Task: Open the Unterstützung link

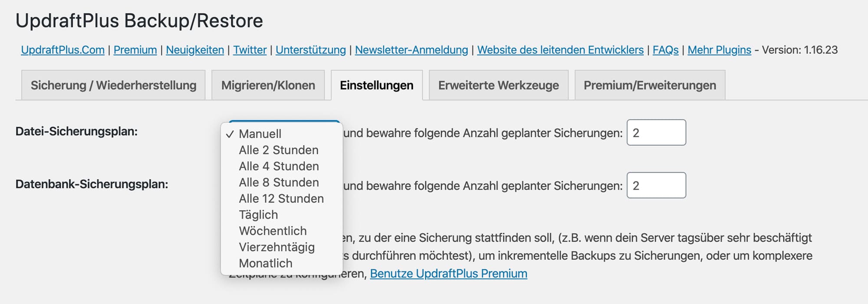Action: (x=311, y=50)
